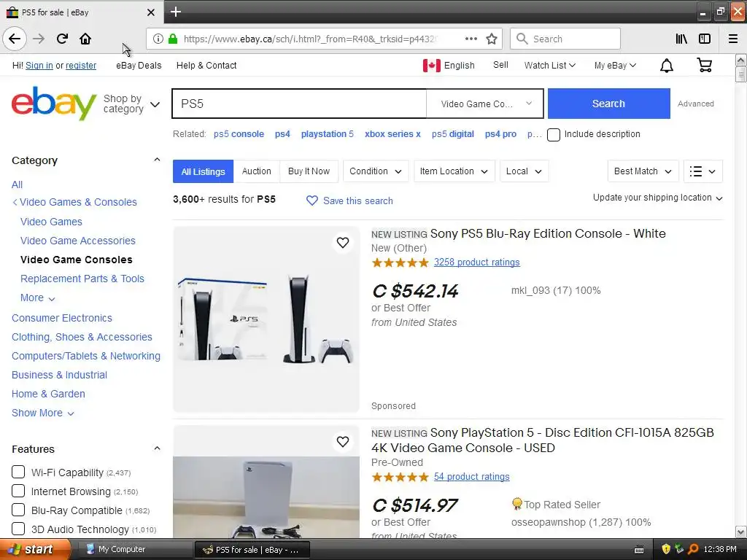Open the Item Location dropdown
The width and height of the screenshot is (747, 560).
[x=454, y=171]
